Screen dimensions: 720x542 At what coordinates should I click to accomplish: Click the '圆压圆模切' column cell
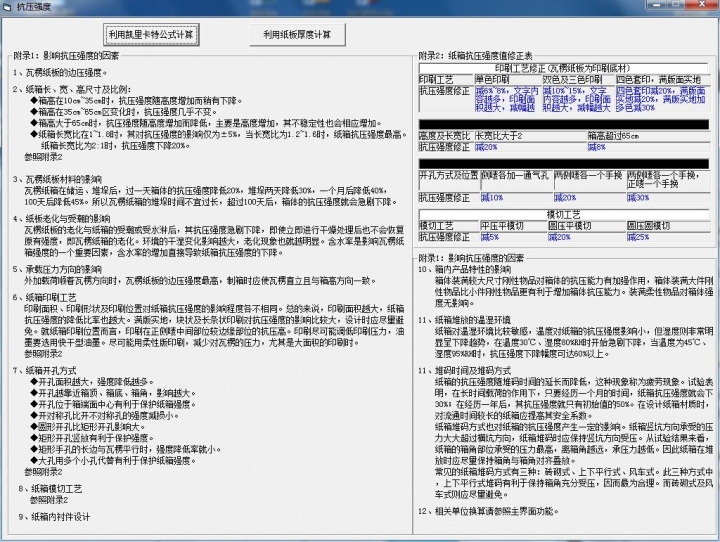[x=667, y=226]
